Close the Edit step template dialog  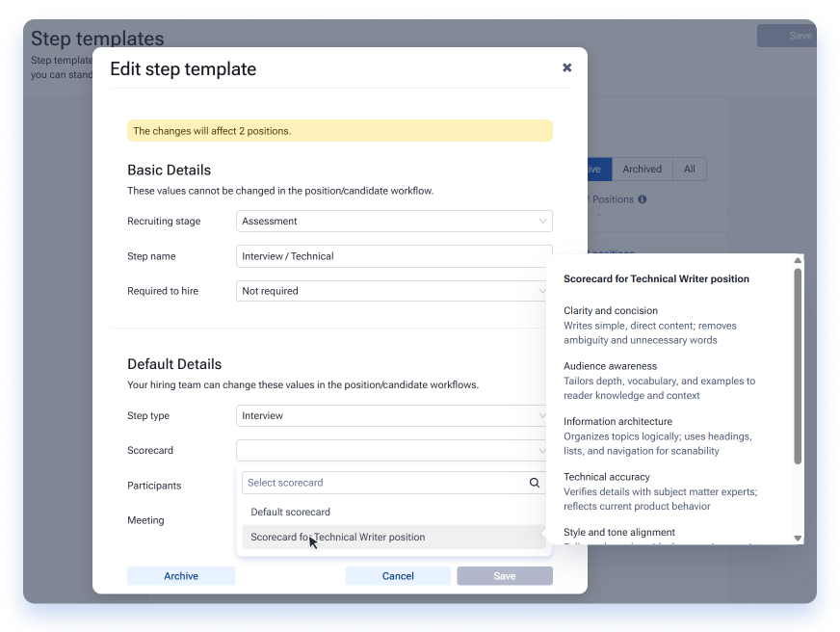566,67
